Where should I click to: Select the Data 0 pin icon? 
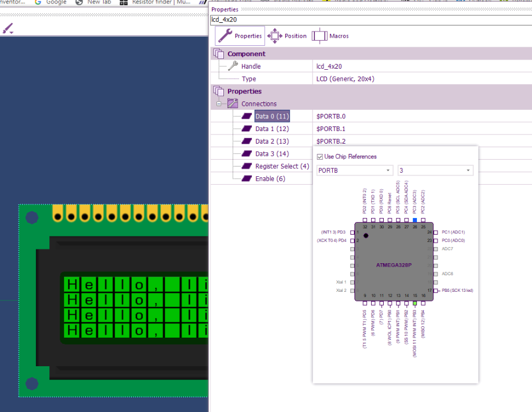[x=247, y=116]
